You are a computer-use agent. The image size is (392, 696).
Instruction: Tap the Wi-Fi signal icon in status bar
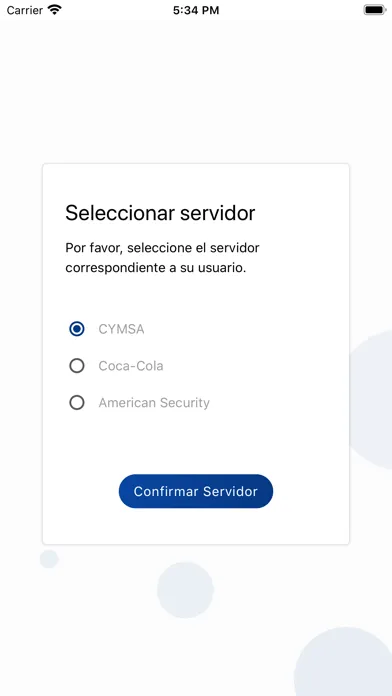point(55,10)
